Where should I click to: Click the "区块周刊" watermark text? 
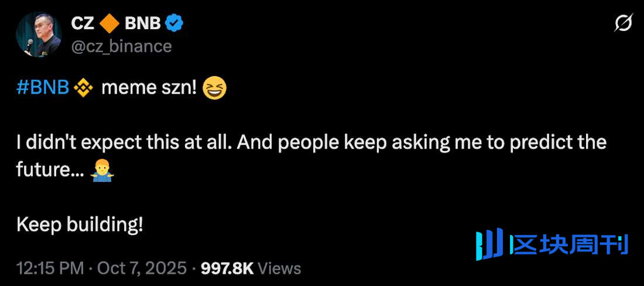click(568, 244)
